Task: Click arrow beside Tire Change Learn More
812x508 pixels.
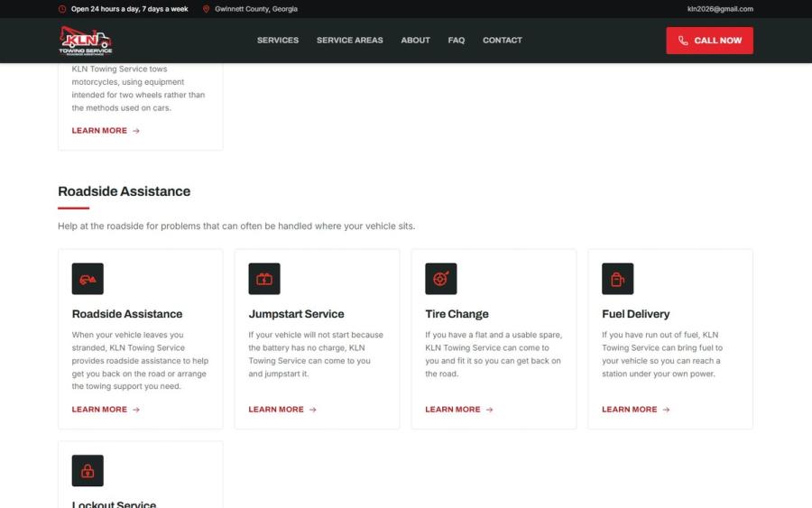Action: tap(489, 410)
